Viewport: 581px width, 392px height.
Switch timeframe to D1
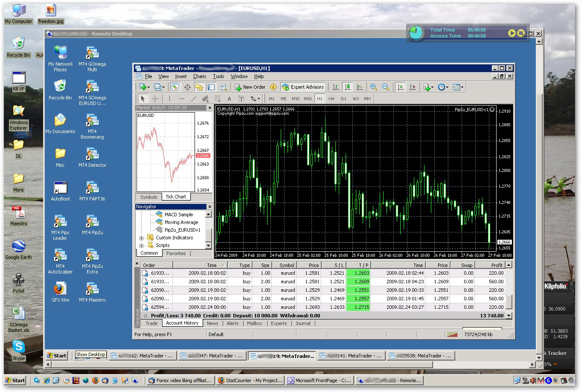pyautogui.click(x=343, y=99)
